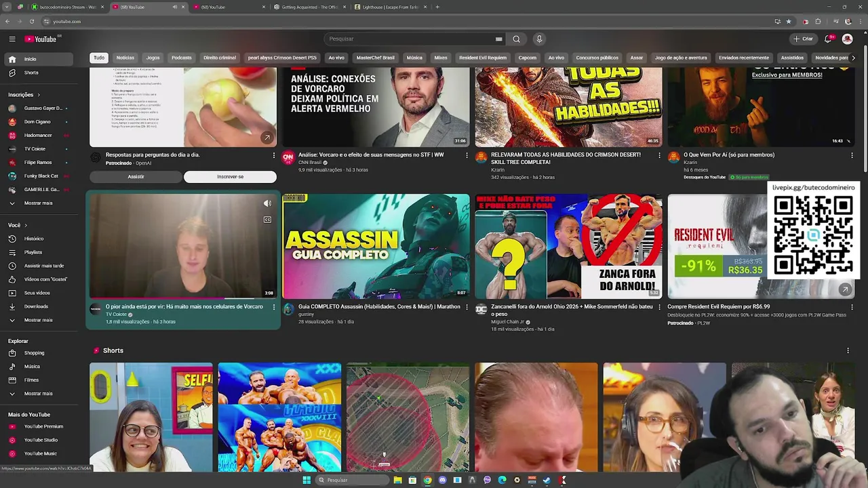The width and height of the screenshot is (868, 488).
Task: Toggle captions on TV Coiote preview
Action: [x=267, y=220]
